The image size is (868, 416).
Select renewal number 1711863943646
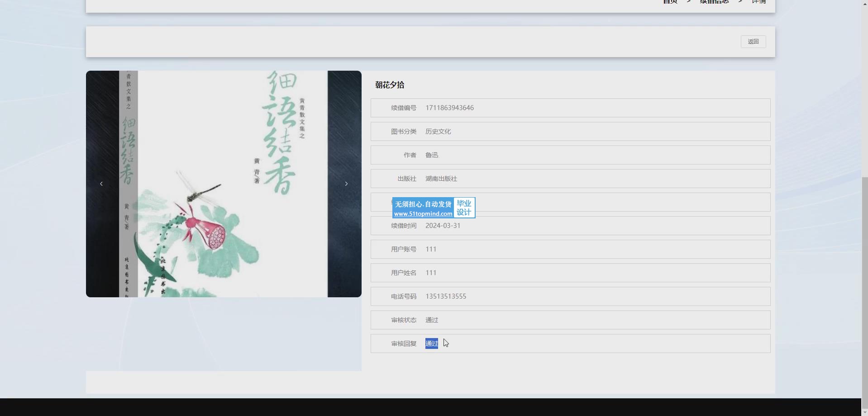coord(449,108)
